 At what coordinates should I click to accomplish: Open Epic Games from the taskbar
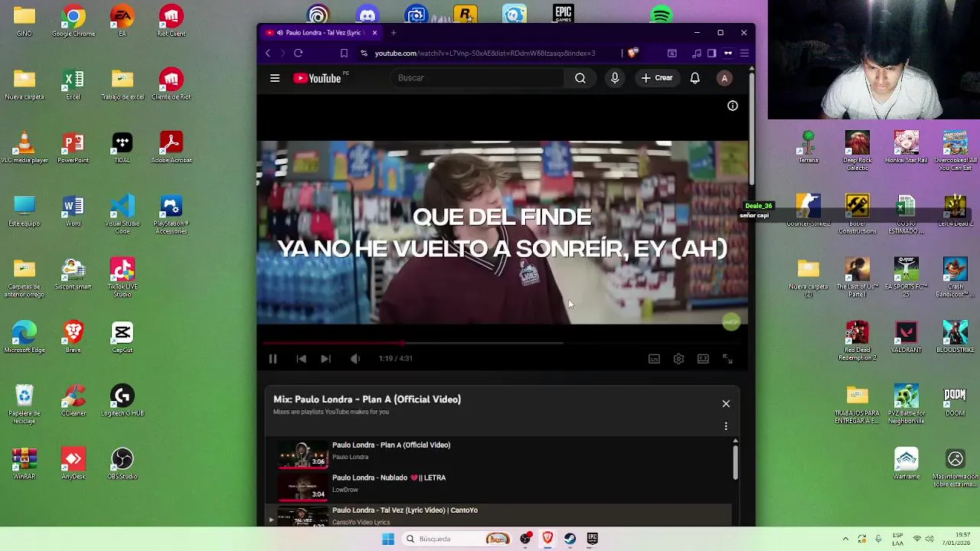592,539
